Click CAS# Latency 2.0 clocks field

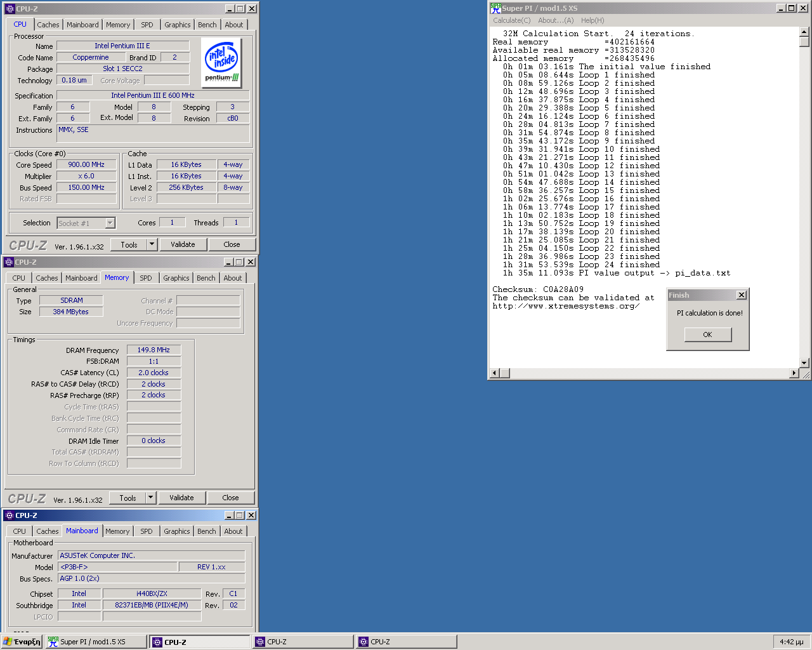[x=154, y=373]
